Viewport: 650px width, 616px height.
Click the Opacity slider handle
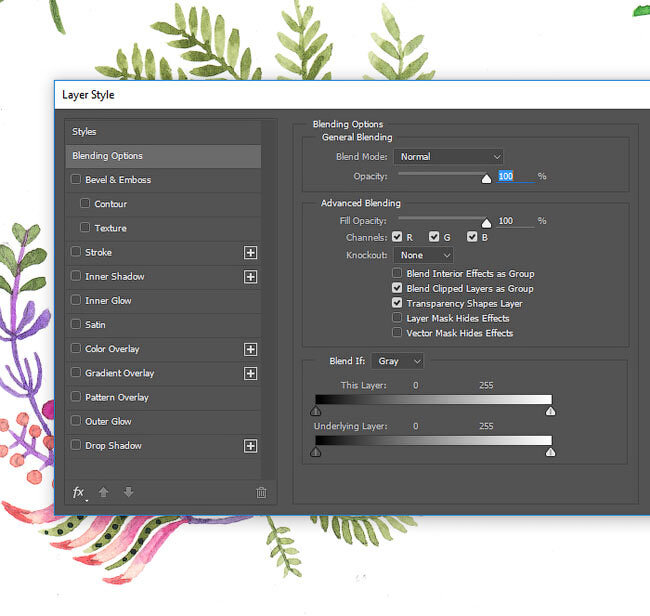[486, 179]
